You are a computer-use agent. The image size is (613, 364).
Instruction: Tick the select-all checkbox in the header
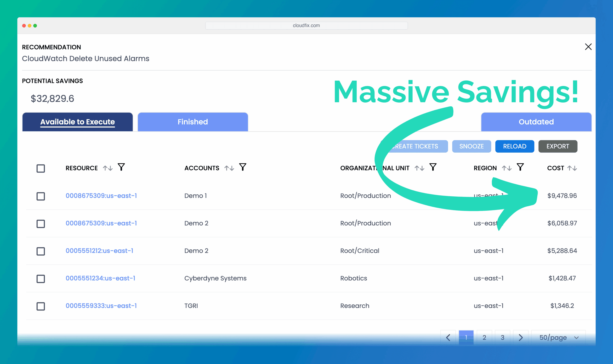tap(41, 169)
